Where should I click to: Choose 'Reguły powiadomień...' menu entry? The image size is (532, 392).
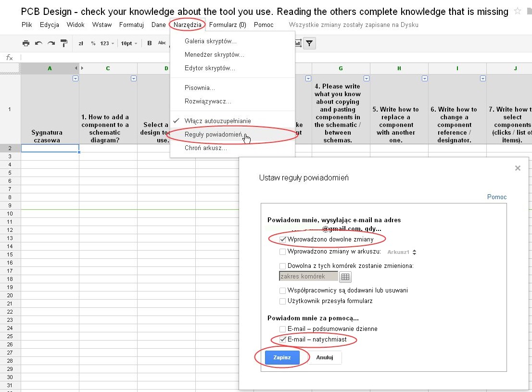point(232,134)
